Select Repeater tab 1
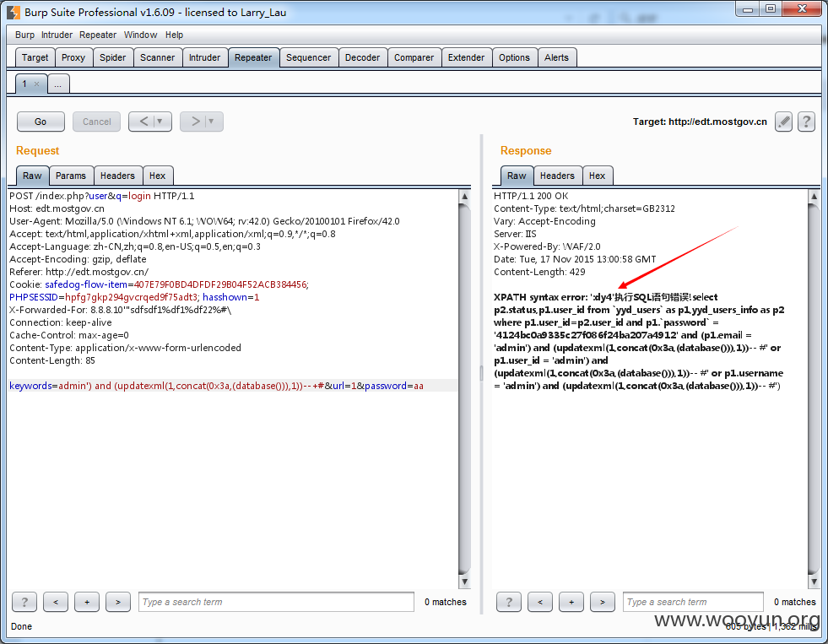The width and height of the screenshot is (828, 644). click(x=24, y=84)
